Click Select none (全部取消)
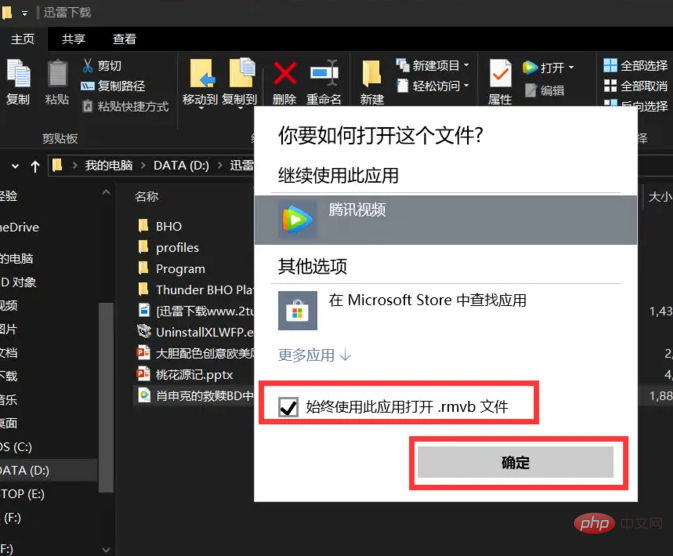 point(635,86)
